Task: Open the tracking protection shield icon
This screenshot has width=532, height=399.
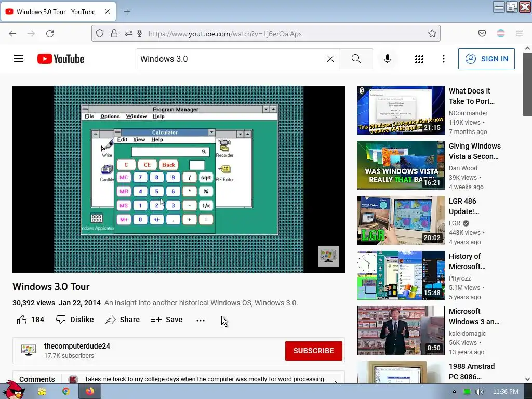Action: [x=99, y=33]
